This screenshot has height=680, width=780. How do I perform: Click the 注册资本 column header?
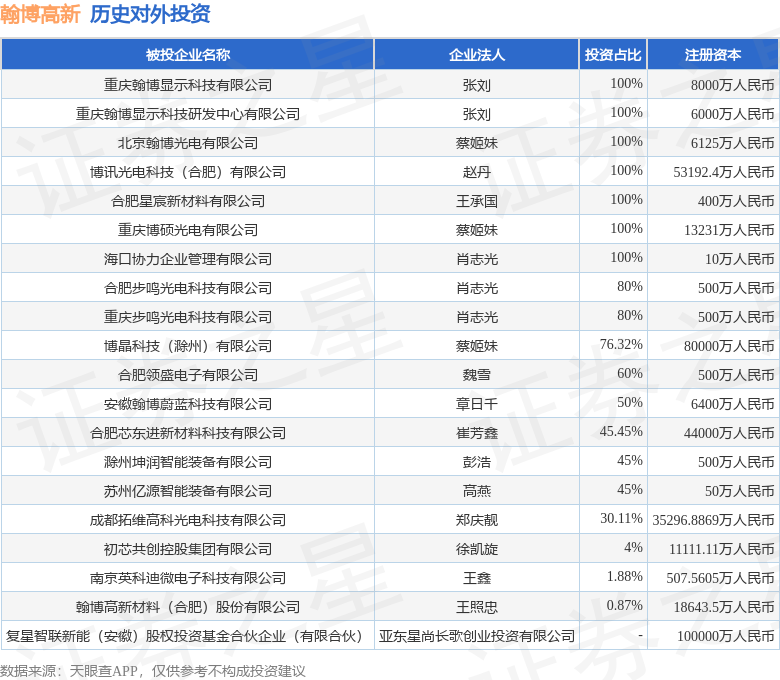[x=713, y=54]
